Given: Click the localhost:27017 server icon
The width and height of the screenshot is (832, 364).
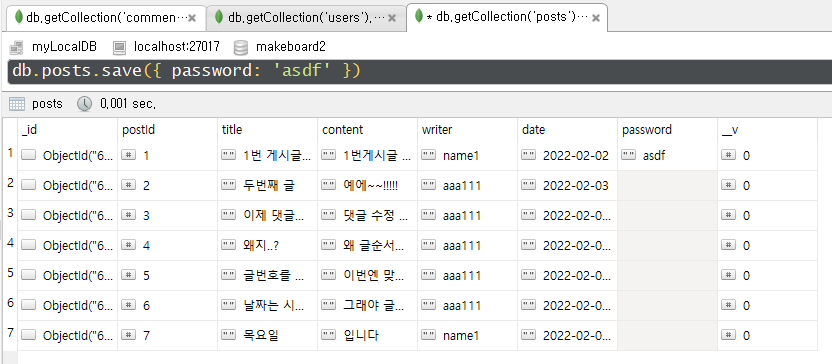Looking at the screenshot, I should (119, 47).
